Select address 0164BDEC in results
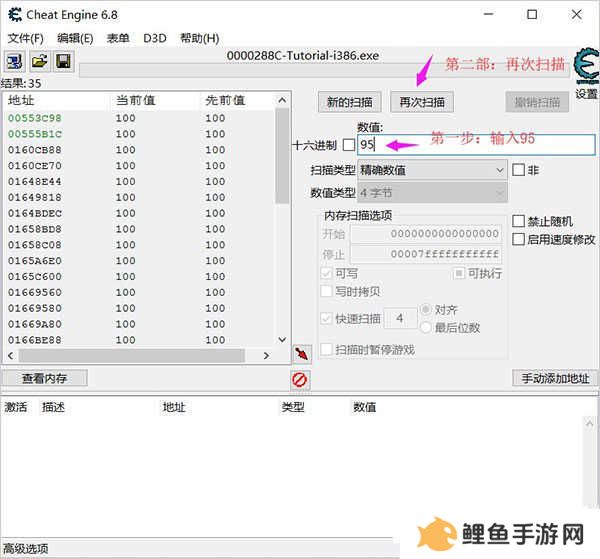 pos(139,213)
